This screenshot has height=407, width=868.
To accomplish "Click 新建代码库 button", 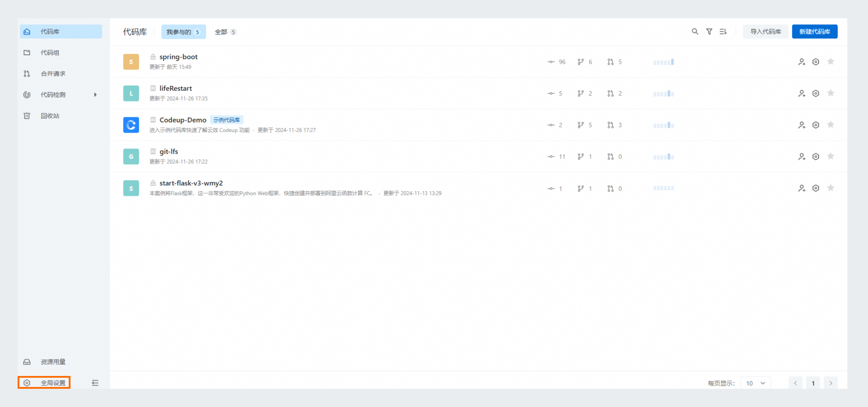I will [815, 32].
